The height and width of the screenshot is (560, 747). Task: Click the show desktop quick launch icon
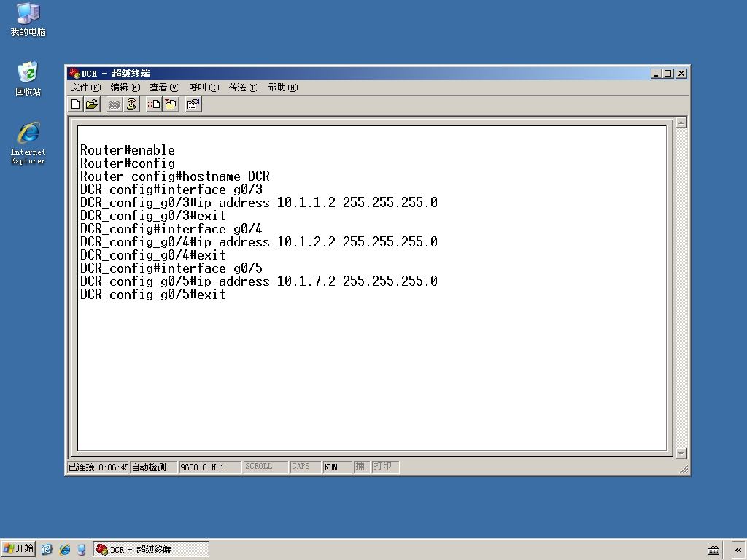pyautogui.click(x=47, y=550)
